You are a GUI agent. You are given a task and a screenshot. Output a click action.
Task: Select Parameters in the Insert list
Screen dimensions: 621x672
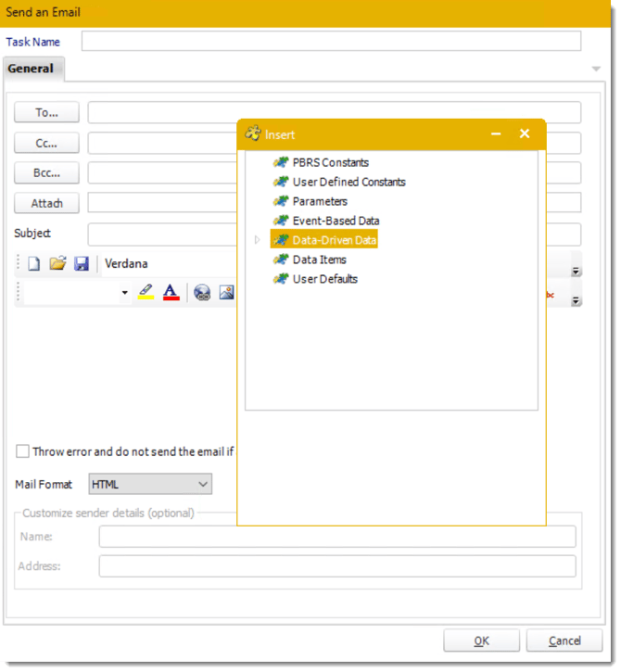[320, 201]
